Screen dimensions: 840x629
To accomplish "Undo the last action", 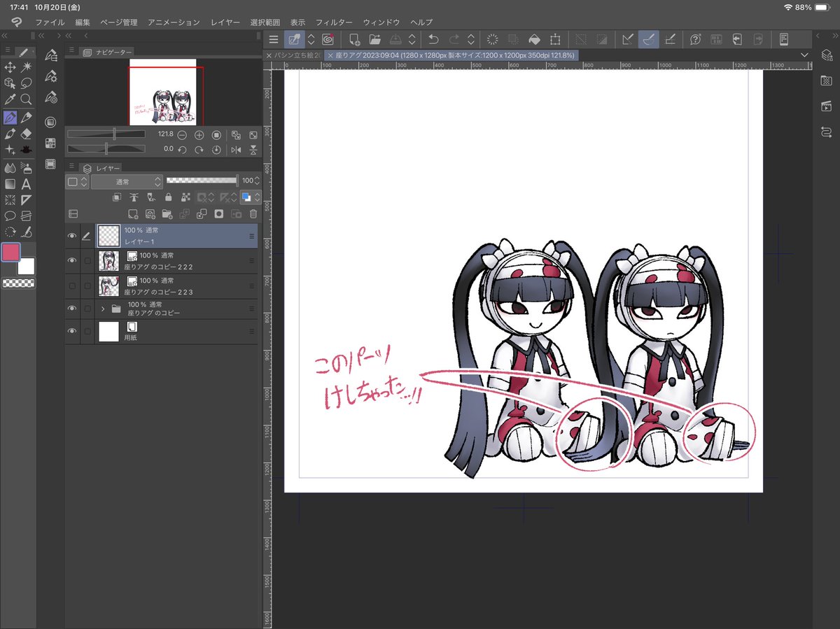I will click(433, 39).
